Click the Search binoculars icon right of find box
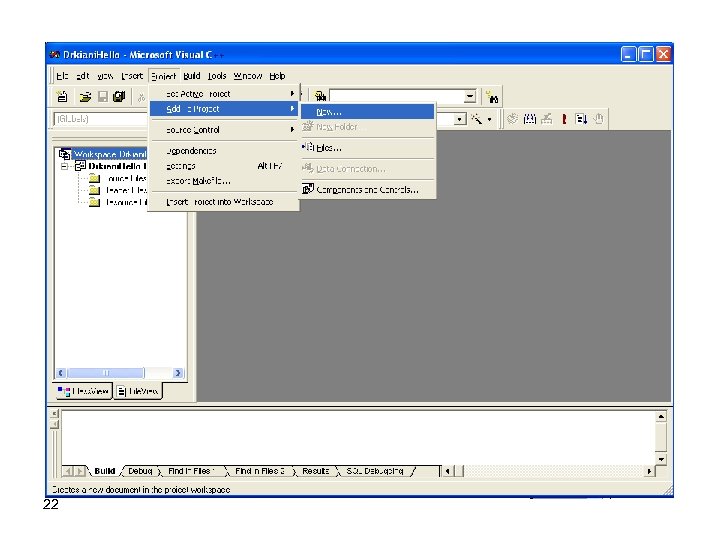This screenshot has width=720, height=540. tap(492, 97)
